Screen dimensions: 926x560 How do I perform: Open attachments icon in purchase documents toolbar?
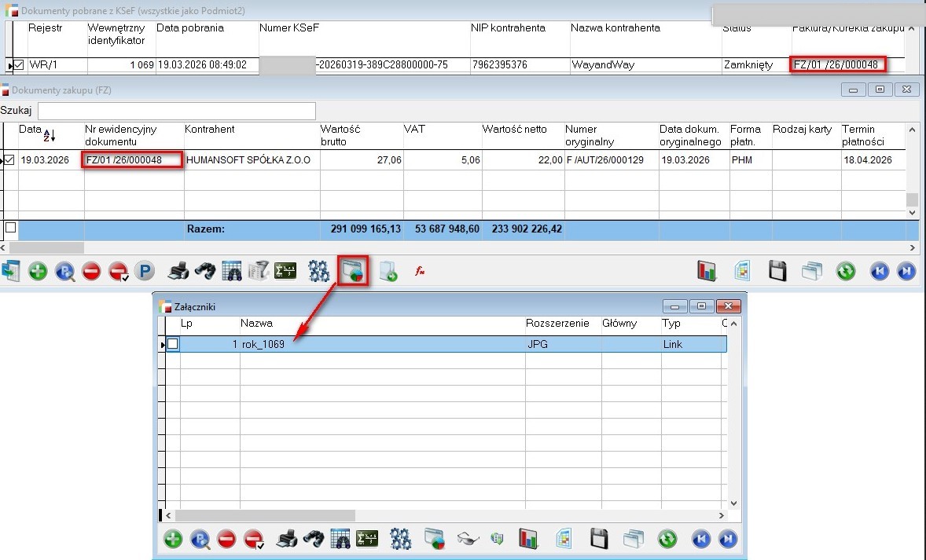coord(353,272)
